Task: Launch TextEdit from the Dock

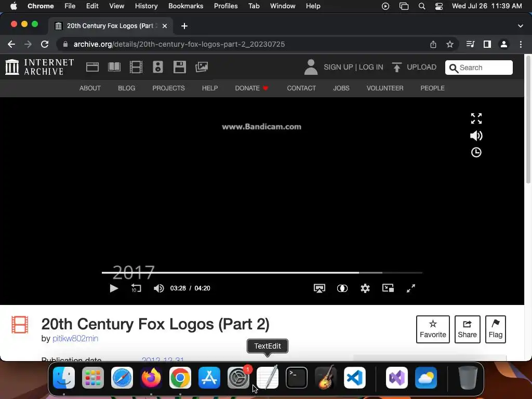Action: coord(268,377)
